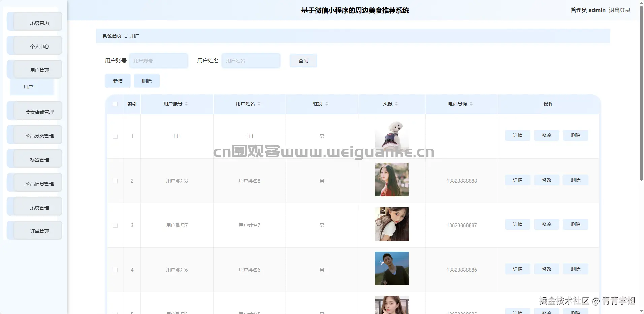Click the 查询 search button

303,61
